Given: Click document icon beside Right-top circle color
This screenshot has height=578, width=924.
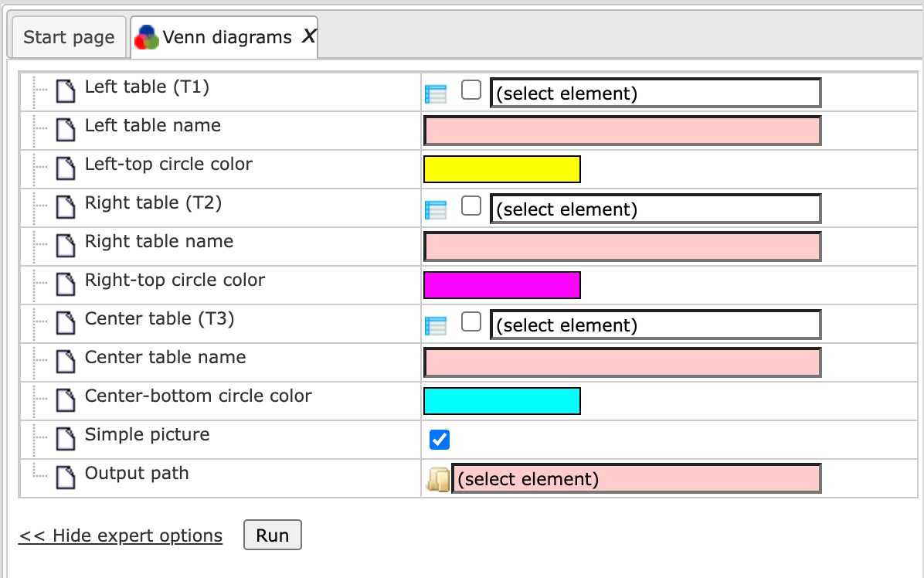Looking at the screenshot, I should [x=66, y=284].
